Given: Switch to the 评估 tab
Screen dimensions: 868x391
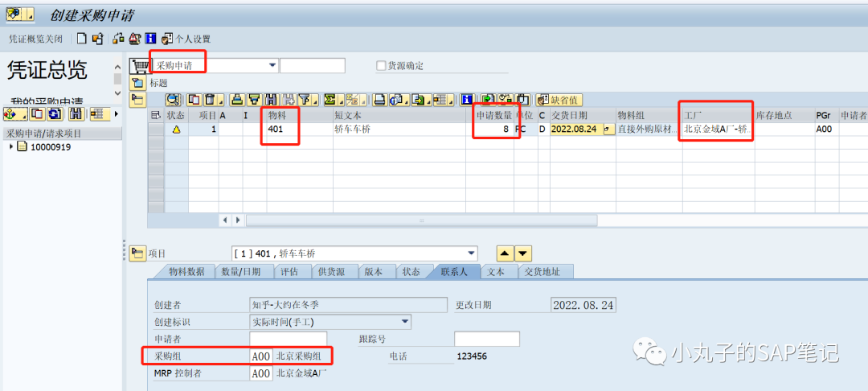Looking at the screenshot, I should coord(289,271).
